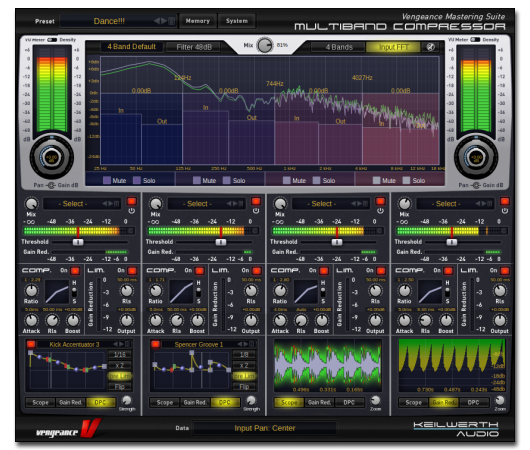Viewport: 530px width, 450px height.
Task: Open the Spencer Groove 1 preset name
Action: [x=199, y=345]
